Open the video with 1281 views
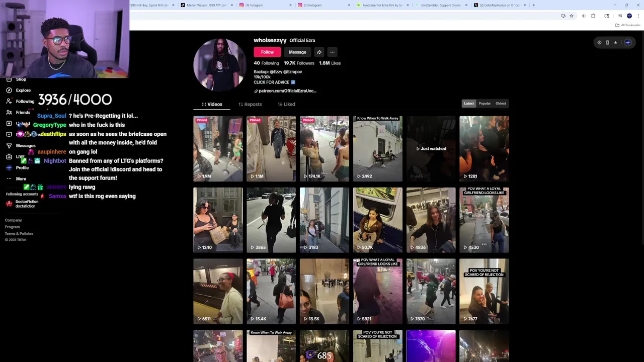The width and height of the screenshot is (644, 362). click(x=484, y=149)
